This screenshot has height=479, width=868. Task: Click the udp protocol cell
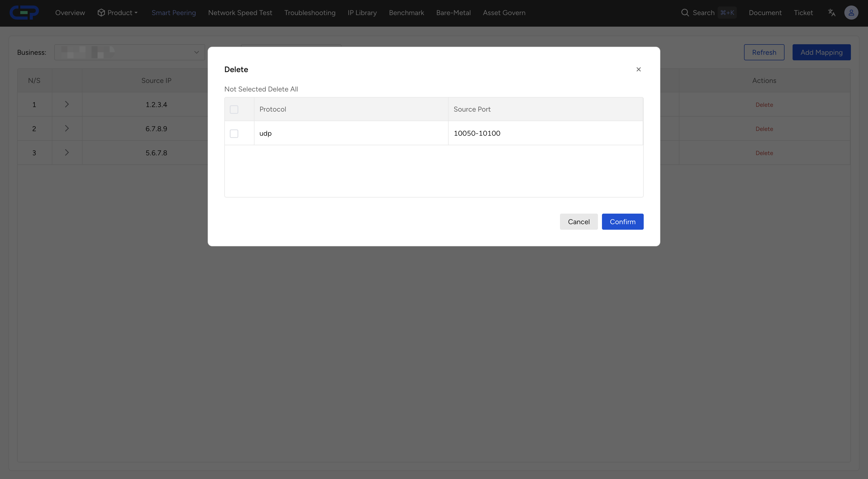[x=351, y=133]
